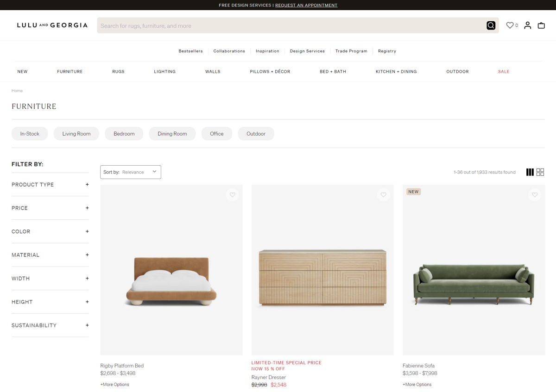The height and width of the screenshot is (392, 556).
Task: Favorite the Rigby Platform Bed
Action: 233,195
